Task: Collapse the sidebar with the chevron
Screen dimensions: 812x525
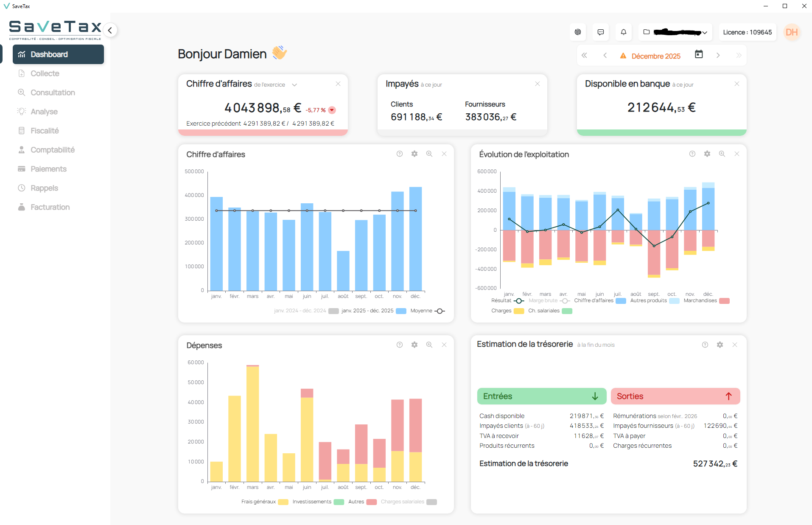Action: pos(110,30)
